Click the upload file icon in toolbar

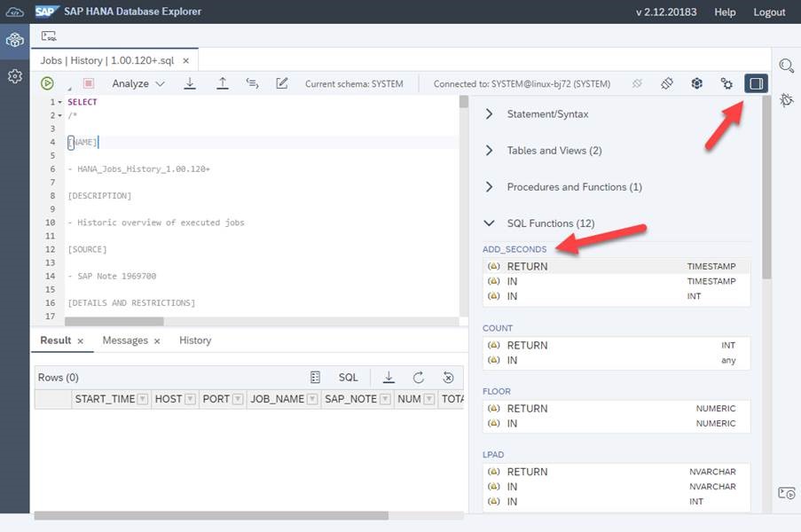(x=223, y=83)
